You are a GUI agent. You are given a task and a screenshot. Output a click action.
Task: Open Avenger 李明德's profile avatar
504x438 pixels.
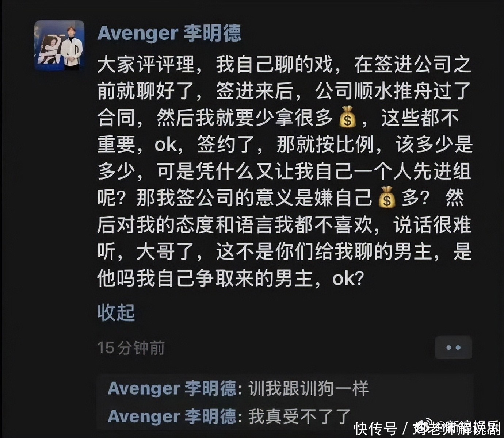pos(60,46)
